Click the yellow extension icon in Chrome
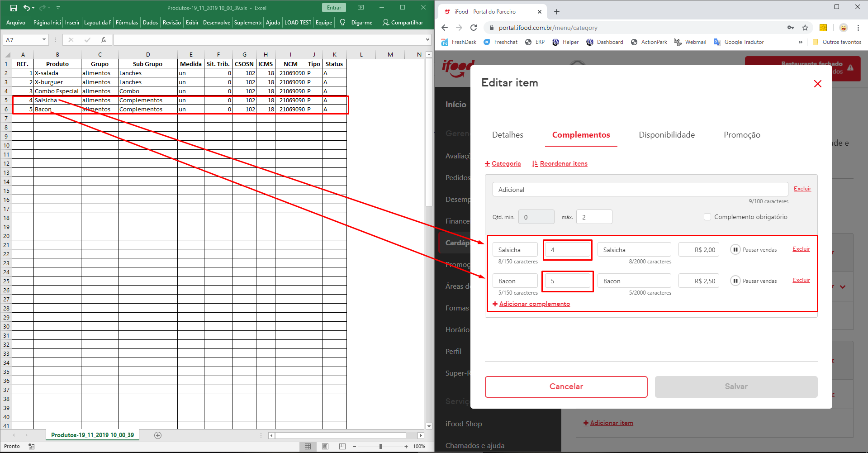The image size is (868, 453). tap(823, 28)
